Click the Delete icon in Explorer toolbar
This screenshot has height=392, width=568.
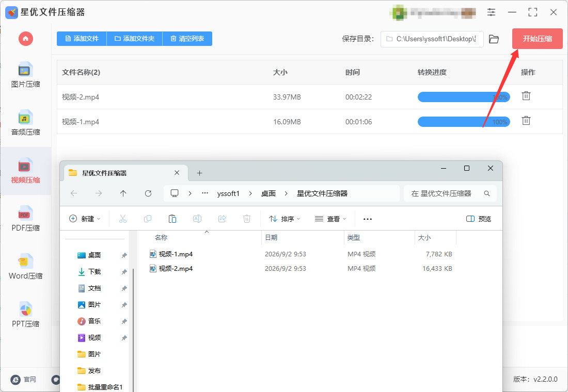tap(247, 219)
